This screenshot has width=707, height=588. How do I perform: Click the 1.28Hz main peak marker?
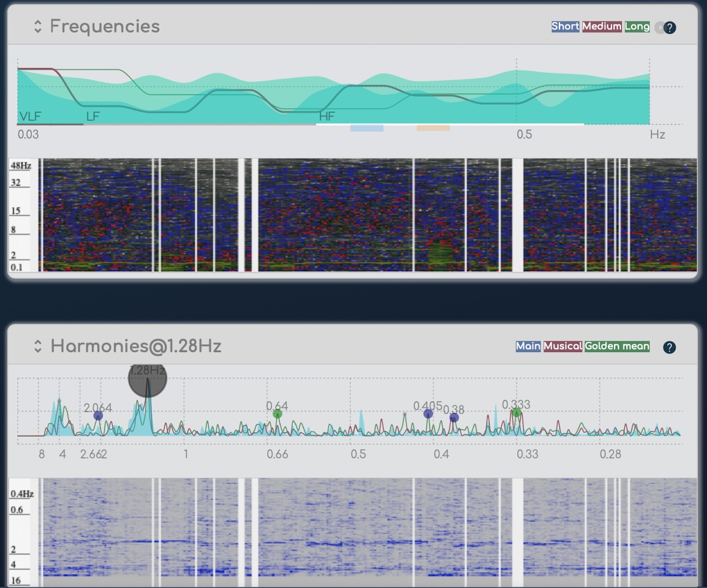[x=147, y=379]
